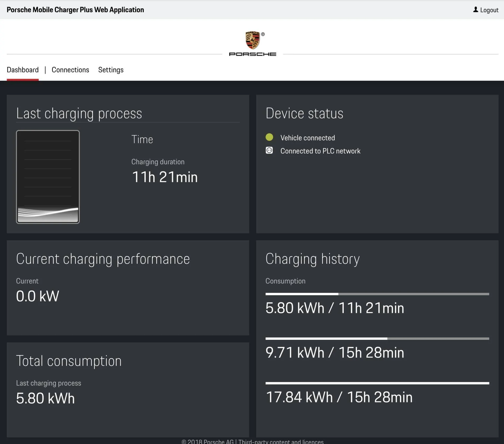Click the 9.71 kWh consumption progress bar

point(377,338)
